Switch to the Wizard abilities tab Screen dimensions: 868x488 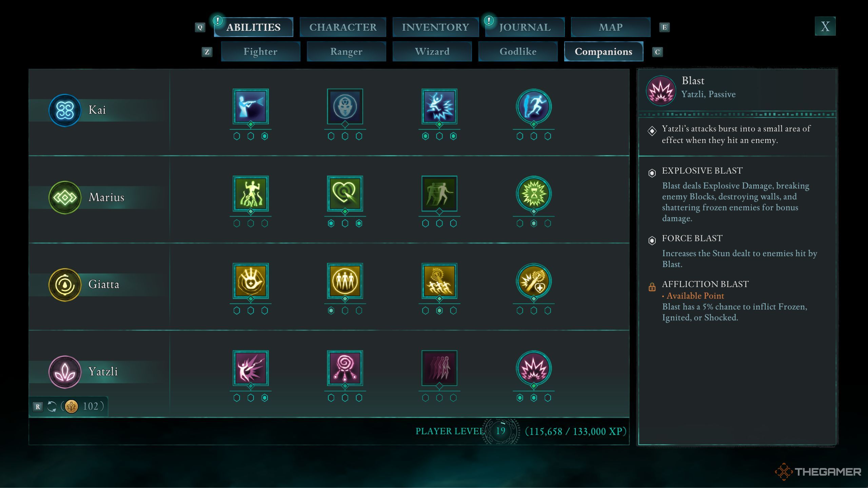point(432,51)
